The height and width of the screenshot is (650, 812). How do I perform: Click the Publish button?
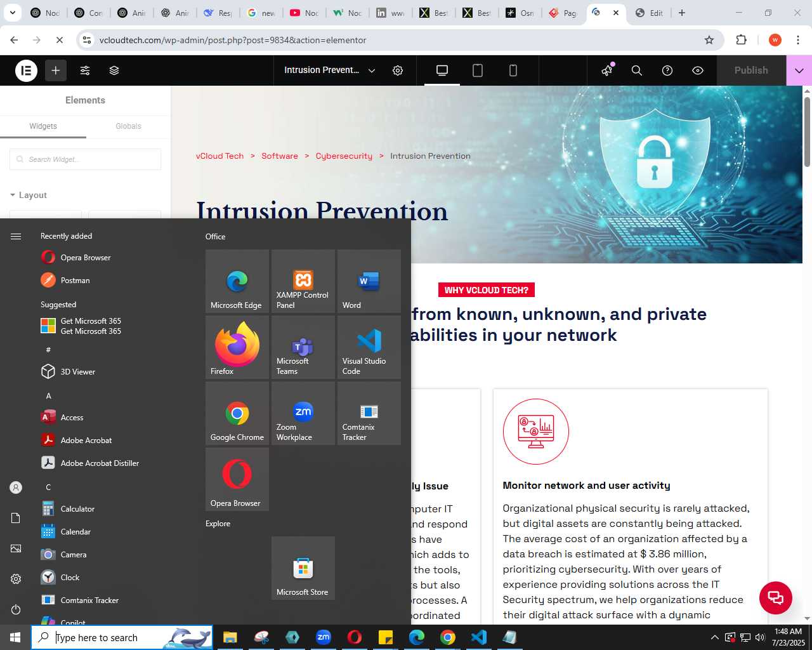point(751,70)
